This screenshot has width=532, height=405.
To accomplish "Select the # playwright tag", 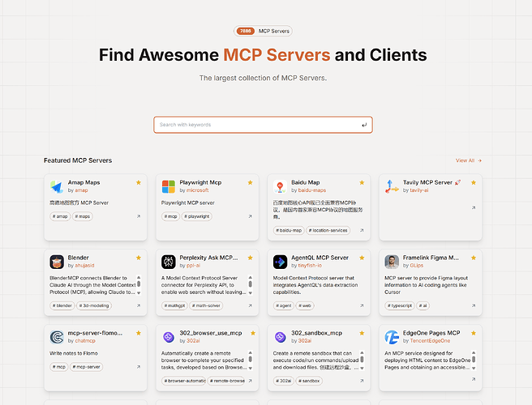I will coord(197,216).
